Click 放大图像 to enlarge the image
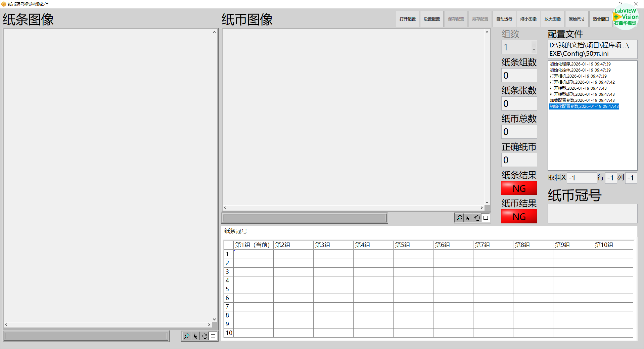644x349 pixels. 553,19
